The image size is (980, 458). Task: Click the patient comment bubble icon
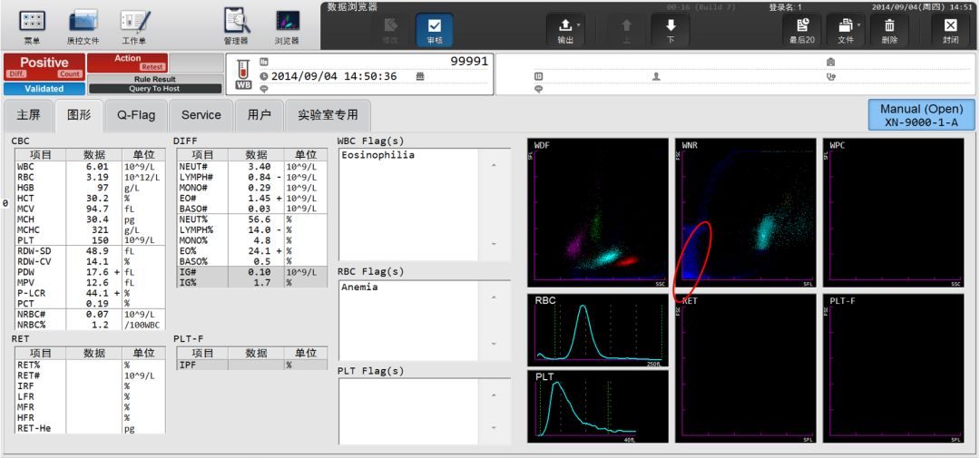pos(538,90)
